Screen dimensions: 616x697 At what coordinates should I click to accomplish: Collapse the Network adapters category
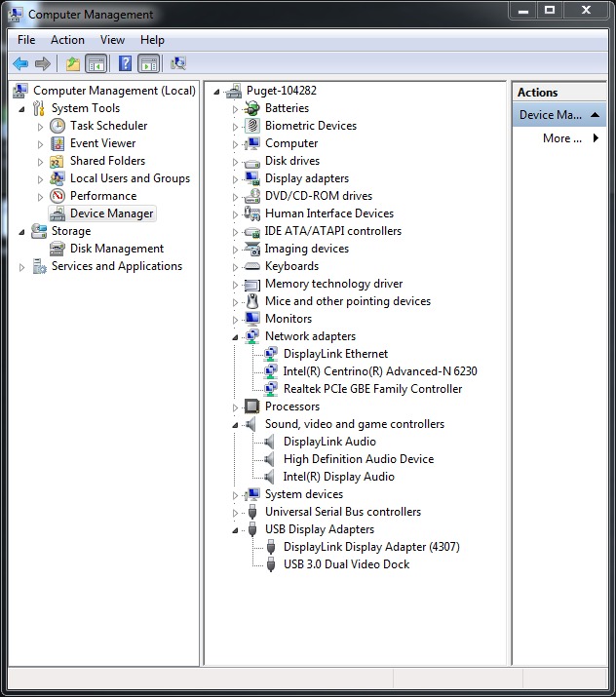235,337
